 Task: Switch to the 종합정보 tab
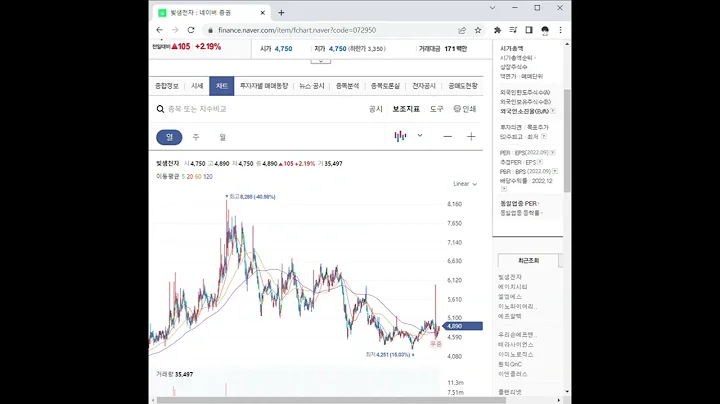(x=167, y=86)
